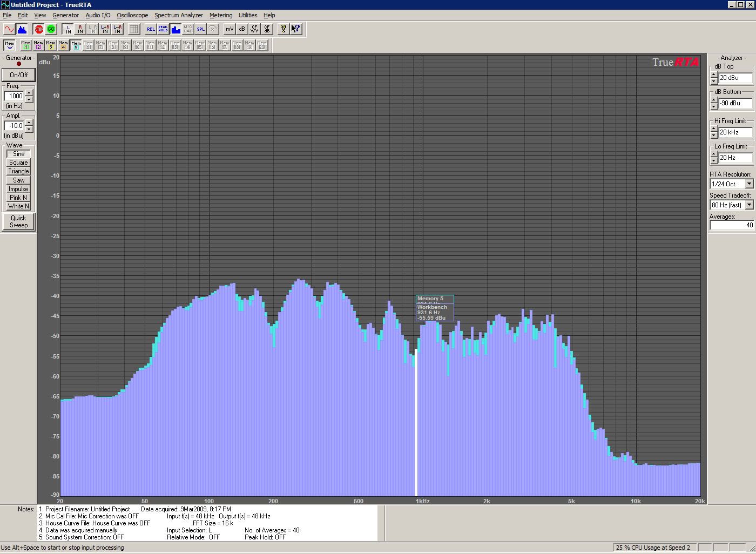
Task: Decrease dB Top with its down arrow
Action: [x=714, y=81]
